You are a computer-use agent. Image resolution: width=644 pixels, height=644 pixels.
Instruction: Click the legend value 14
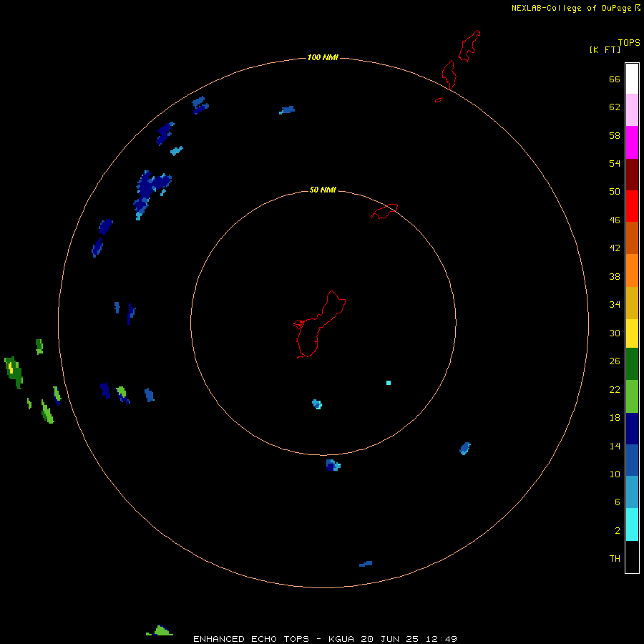click(615, 446)
